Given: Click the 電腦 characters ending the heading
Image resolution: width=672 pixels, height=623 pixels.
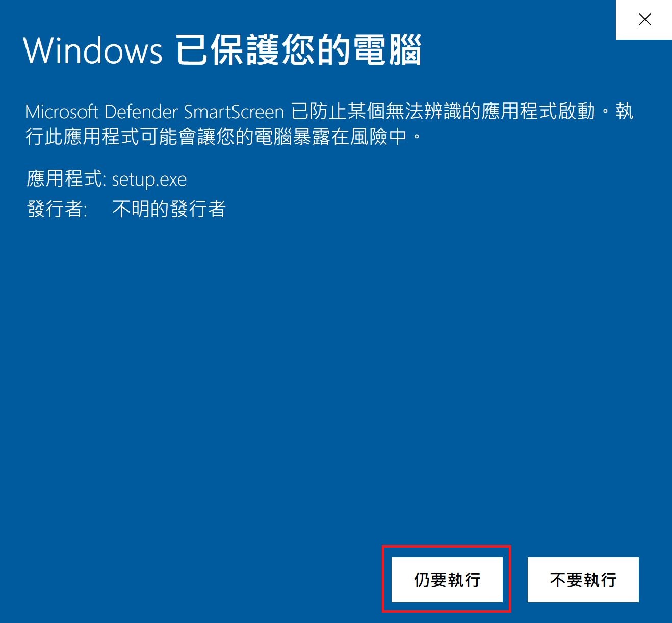Looking at the screenshot, I should click(387, 50).
